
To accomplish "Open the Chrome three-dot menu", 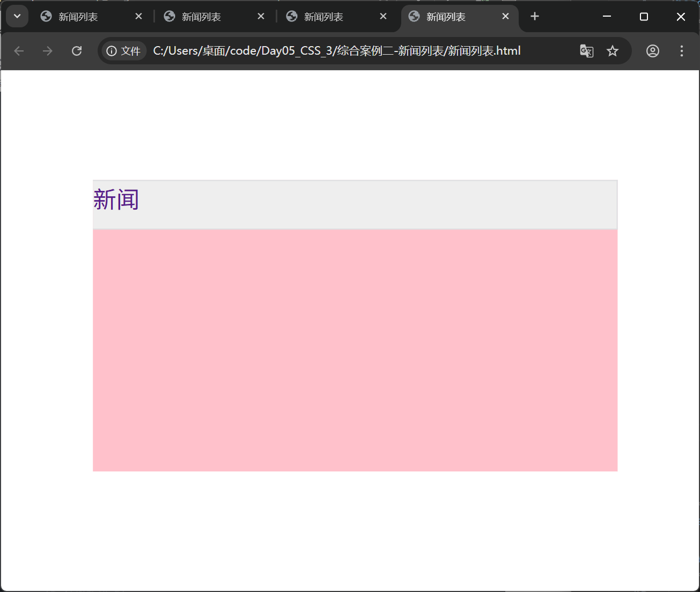I will (681, 50).
